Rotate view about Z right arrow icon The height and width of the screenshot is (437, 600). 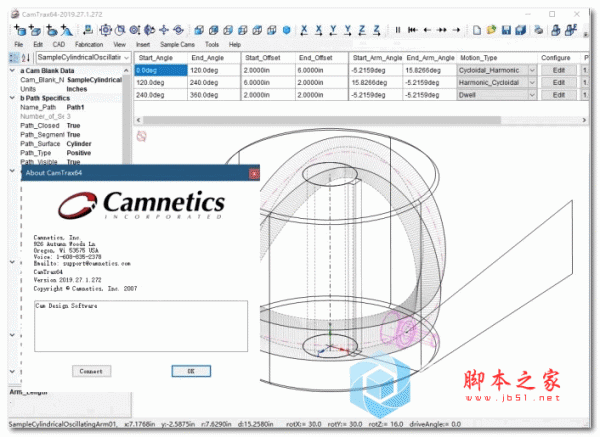(377, 30)
